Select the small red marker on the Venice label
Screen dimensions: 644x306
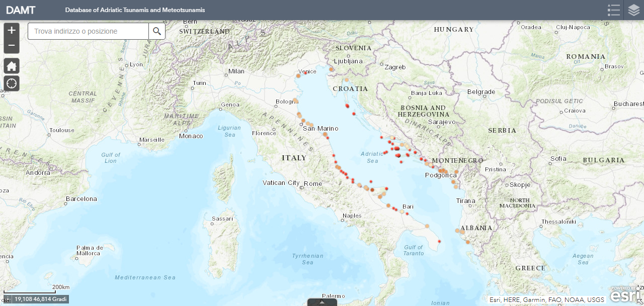point(306,73)
